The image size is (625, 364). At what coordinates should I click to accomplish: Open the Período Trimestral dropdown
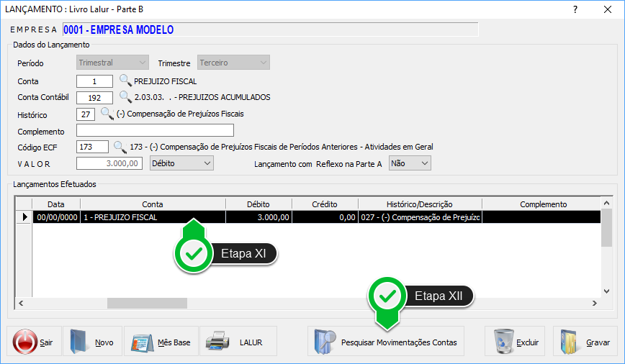(x=112, y=63)
